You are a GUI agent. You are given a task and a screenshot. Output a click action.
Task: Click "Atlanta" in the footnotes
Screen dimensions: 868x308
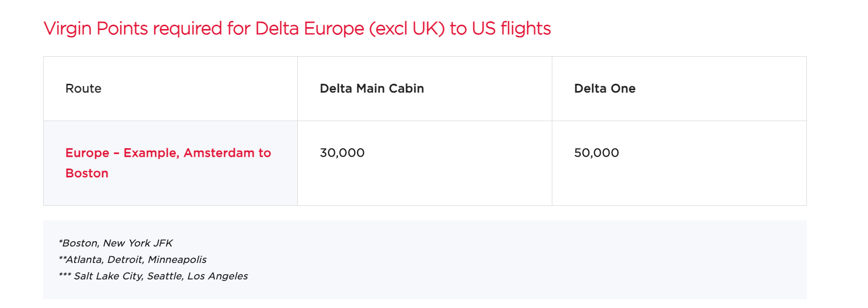click(x=84, y=260)
